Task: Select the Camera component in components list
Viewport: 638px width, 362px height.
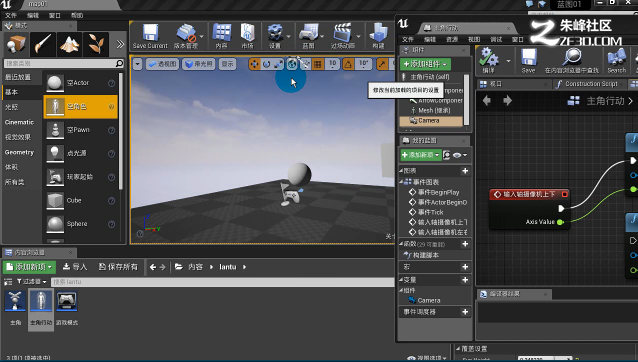Action: pos(431,121)
